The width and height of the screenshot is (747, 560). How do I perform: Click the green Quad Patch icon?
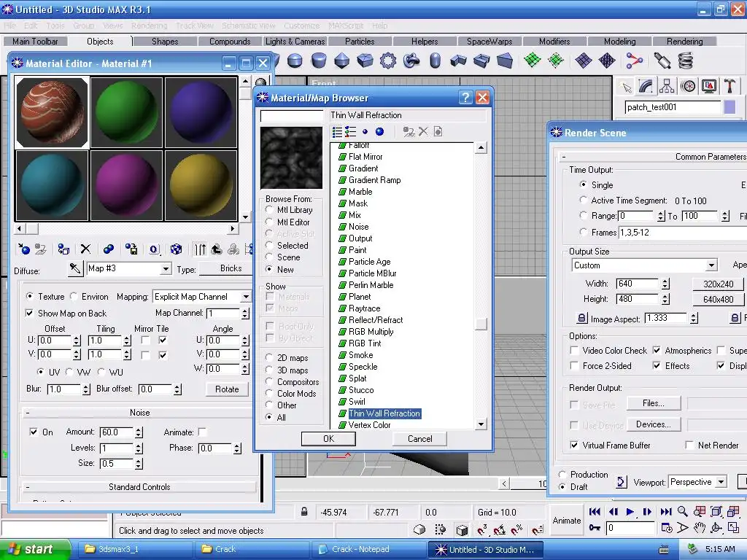[532, 61]
